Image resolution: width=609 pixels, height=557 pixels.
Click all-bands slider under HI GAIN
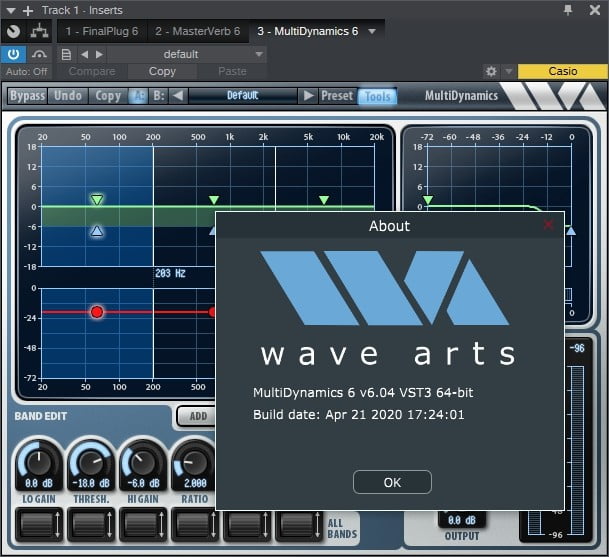pyautogui.click(x=143, y=525)
